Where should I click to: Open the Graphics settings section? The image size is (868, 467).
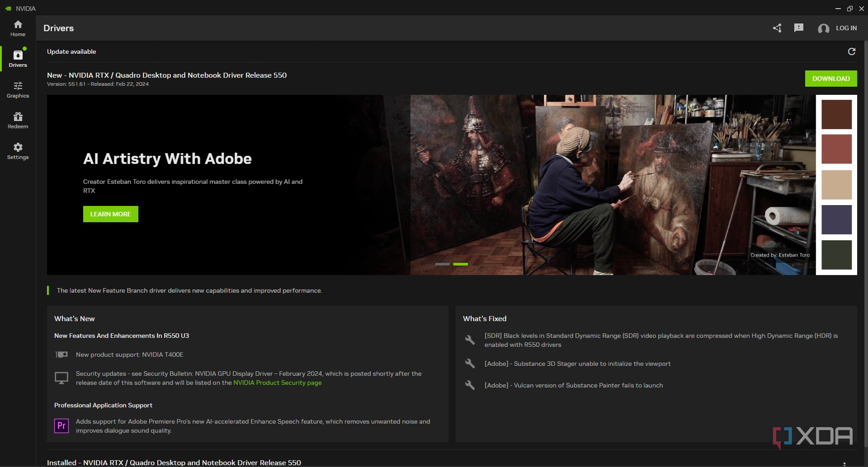[x=18, y=89]
